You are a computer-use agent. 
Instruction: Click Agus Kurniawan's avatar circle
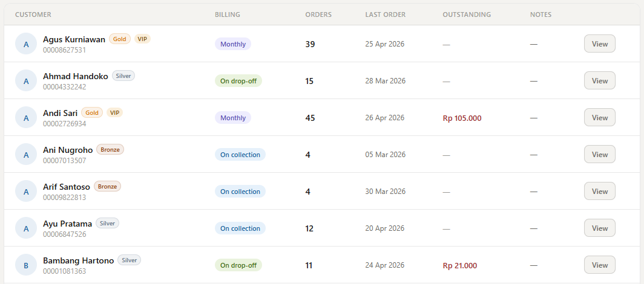click(x=26, y=44)
